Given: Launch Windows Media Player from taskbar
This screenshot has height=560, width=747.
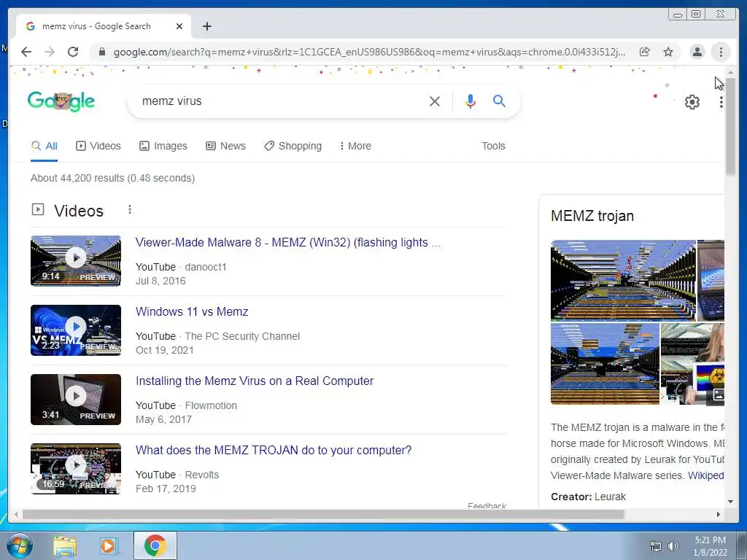Looking at the screenshot, I should coord(109,545).
